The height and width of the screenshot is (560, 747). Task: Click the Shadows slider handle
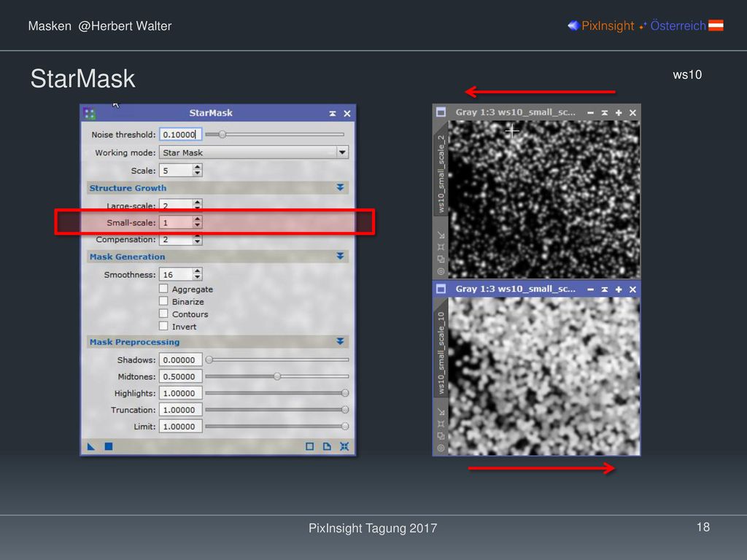[x=209, y=359]
